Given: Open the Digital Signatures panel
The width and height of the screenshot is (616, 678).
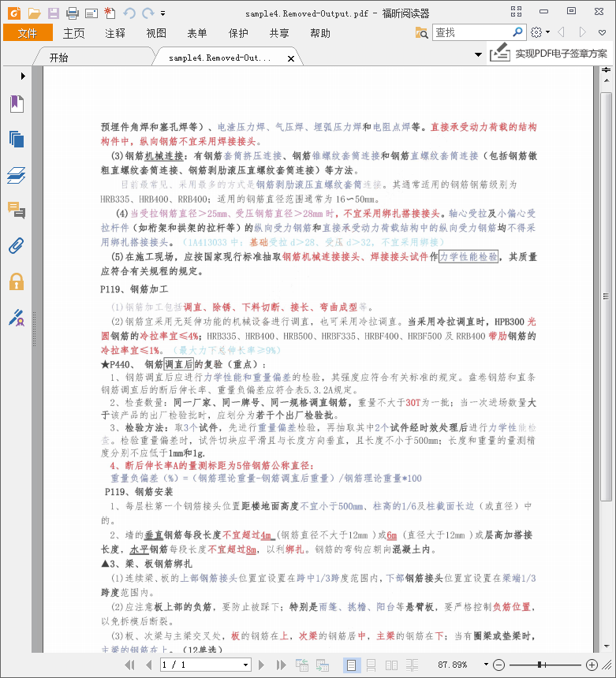Looking at the screenshot, I should click(17, 318).
